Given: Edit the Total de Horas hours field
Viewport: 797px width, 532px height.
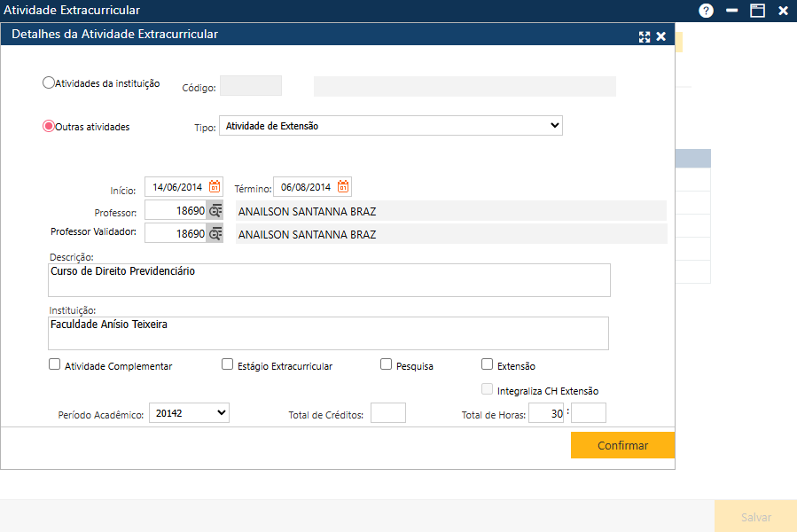Looking at the screenshot, I should click(x=546, y=413).
